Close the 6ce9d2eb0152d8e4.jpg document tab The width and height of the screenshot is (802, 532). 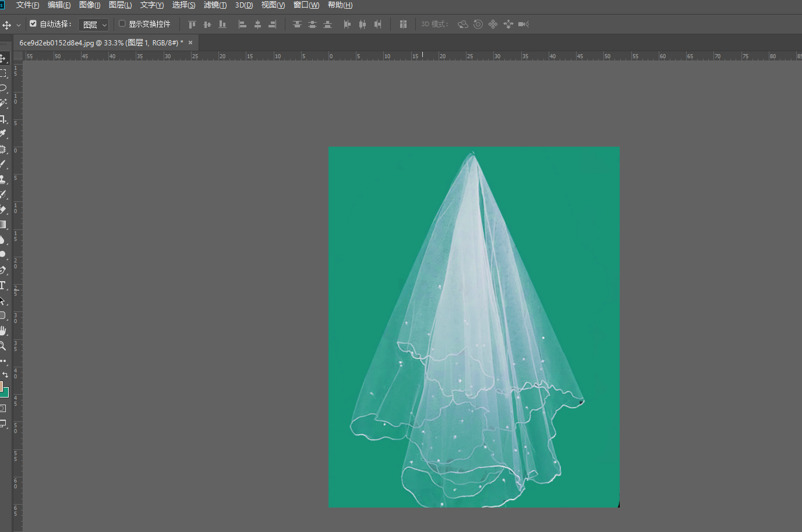(190, 42)
